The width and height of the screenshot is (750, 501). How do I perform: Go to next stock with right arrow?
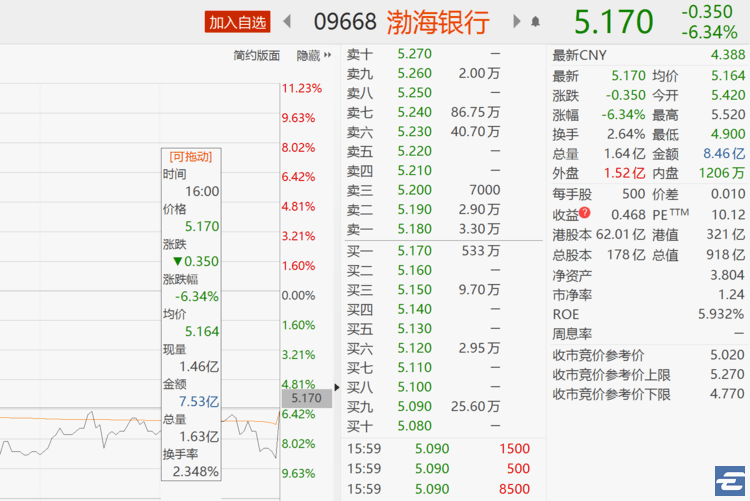[x=516, y=22]
